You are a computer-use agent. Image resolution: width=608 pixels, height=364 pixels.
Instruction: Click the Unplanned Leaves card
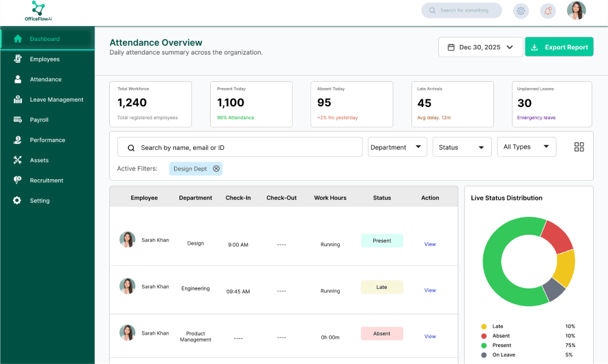[x=552, y=104]
